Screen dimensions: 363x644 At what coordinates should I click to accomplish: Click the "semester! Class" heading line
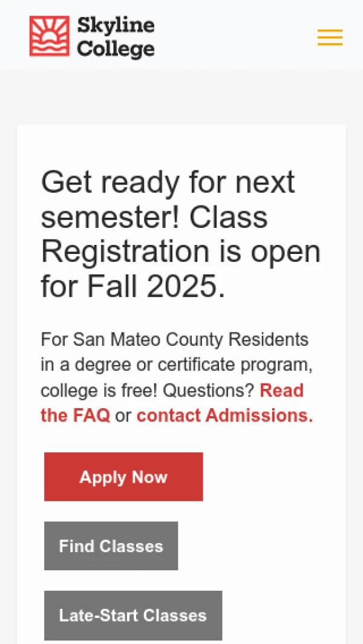click(154, 216)
